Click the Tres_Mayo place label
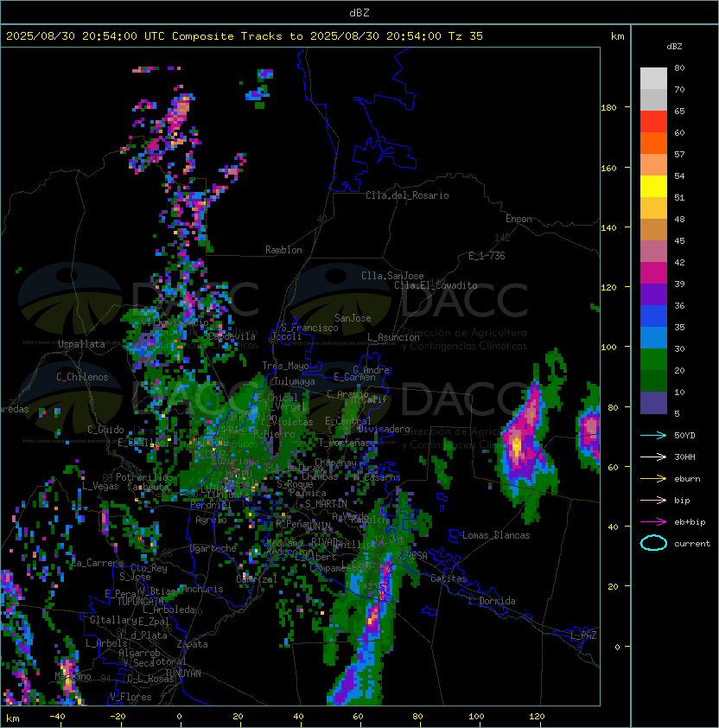Screen dimensions: 719x728 click(x=285, y=366)
